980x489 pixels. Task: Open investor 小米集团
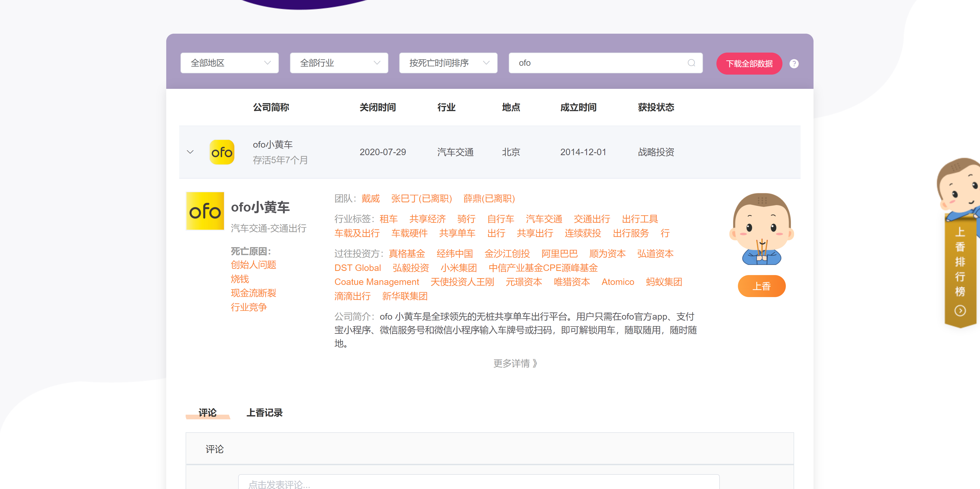tap(459, 268)
